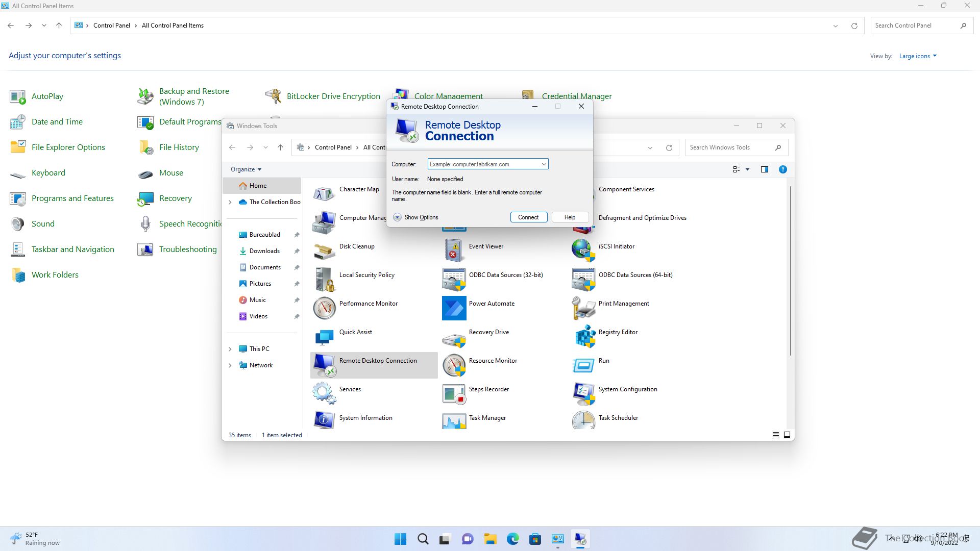Image resolution: width=980 pixels, height=551 pixels.
Task: Open the Computer name dropdown list
Action: coord(544,164)
